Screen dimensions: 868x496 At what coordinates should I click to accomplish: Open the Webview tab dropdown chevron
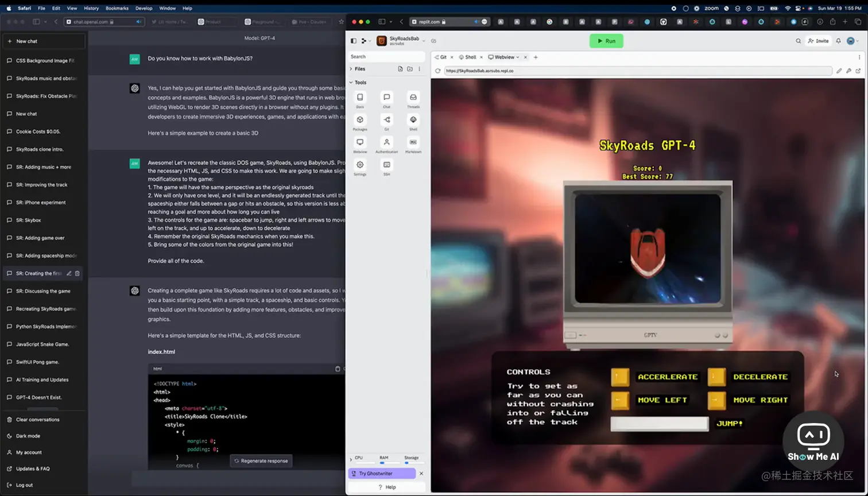pyautogui.click(x=518, y=57)
